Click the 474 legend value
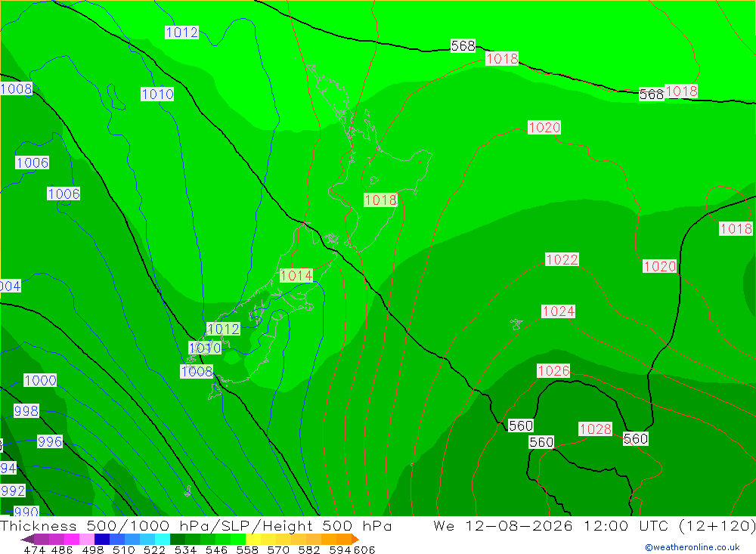 point(35,549)
